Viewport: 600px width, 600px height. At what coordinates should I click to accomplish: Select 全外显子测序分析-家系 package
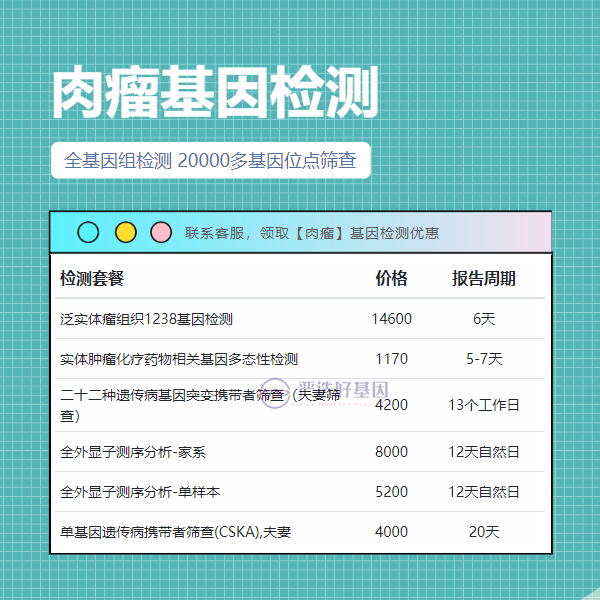133,452
